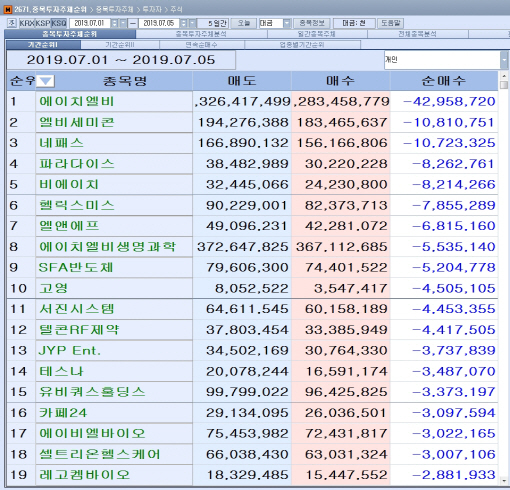
Task: Click the 종목정보 button
Action: pos(312,23)
